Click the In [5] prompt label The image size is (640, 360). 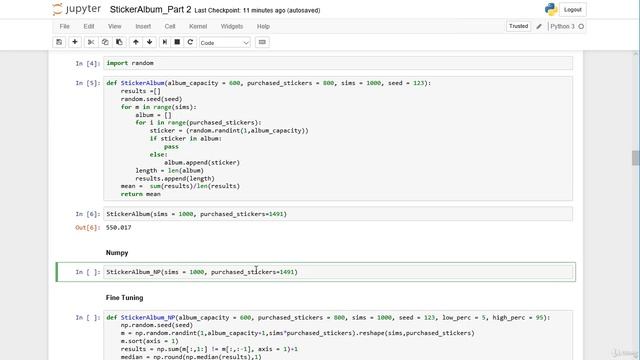pyautogui.click(x=87, y=83)
